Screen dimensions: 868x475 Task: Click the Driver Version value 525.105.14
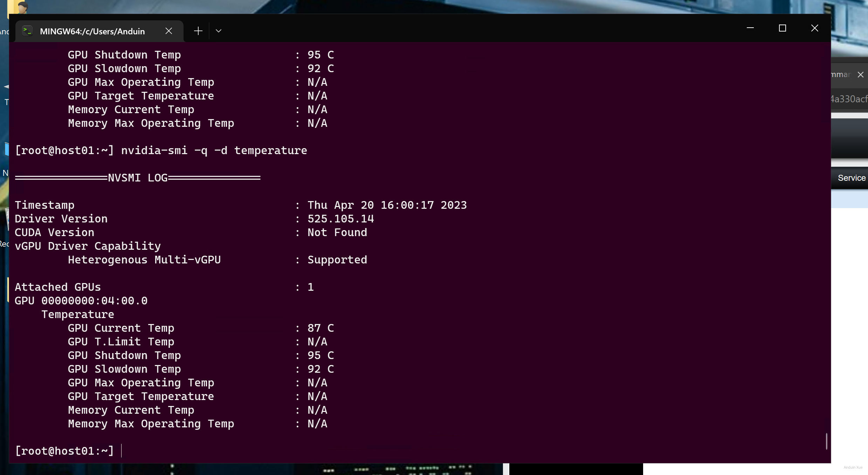click(340, 219)
